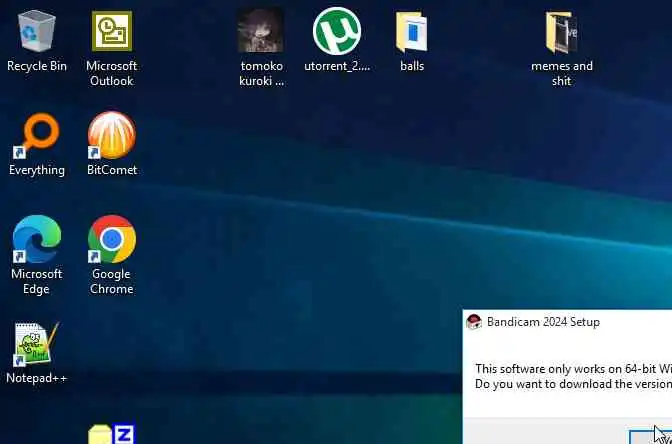Click the 'Recycle Bin' label text

(x=37, y=66)
